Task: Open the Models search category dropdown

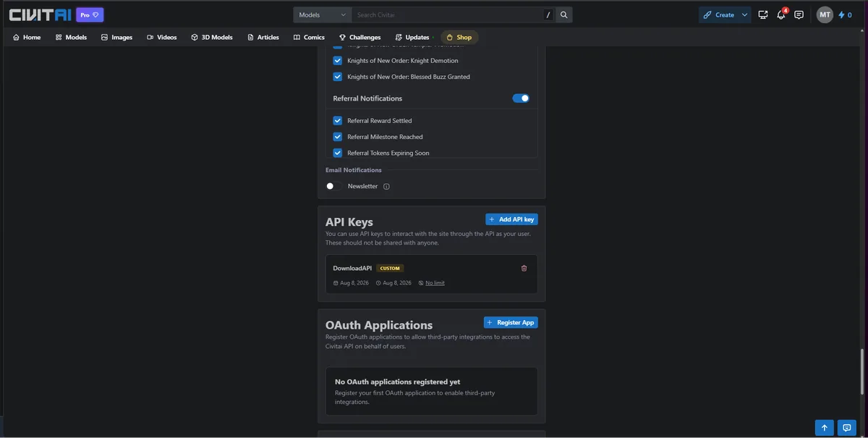Action: click(x=323, y=14)
